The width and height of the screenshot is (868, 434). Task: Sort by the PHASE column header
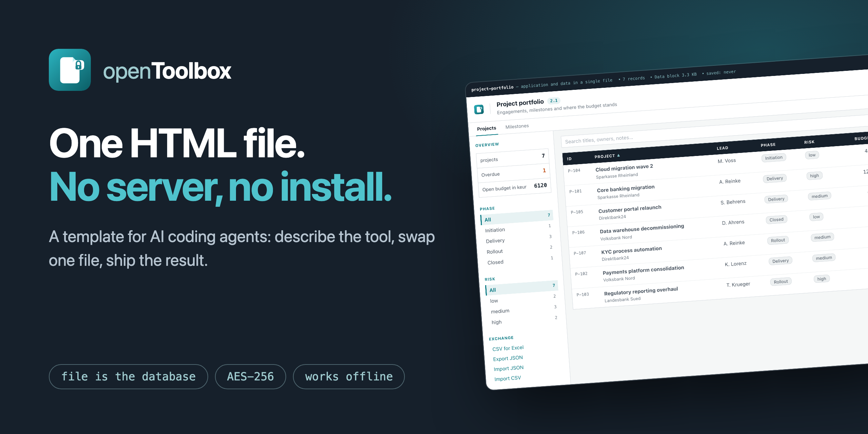[768, 145]
